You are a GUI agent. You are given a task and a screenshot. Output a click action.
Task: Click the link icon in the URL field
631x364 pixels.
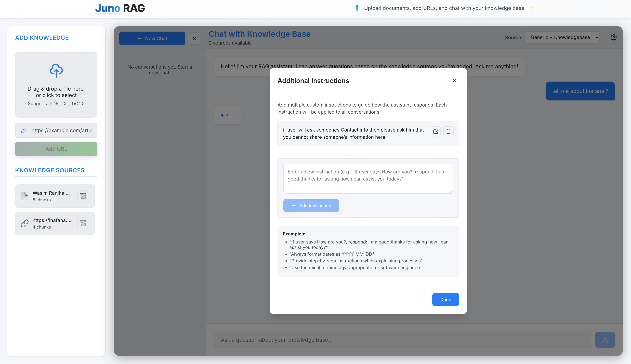24,130
